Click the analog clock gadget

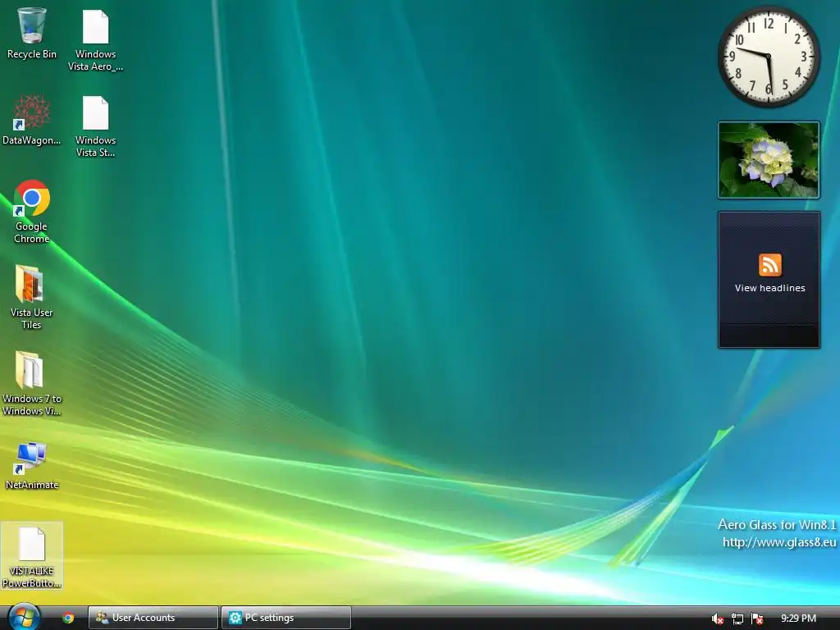769,57
